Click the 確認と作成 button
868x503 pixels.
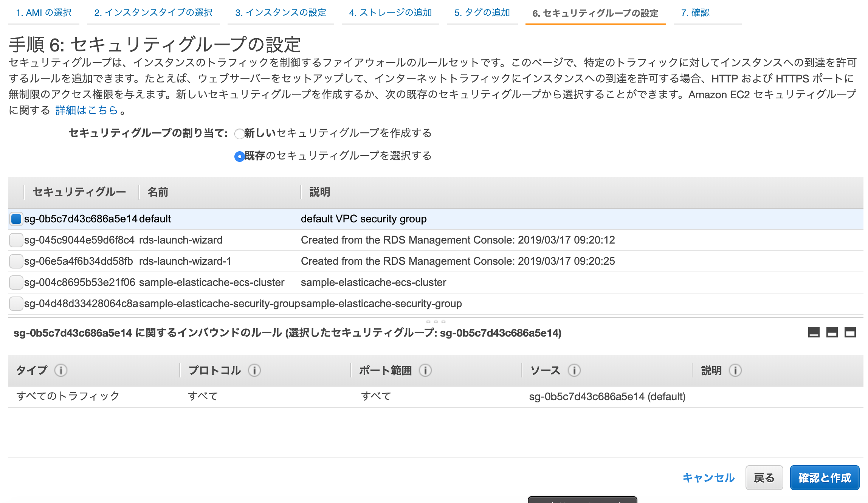825,478
